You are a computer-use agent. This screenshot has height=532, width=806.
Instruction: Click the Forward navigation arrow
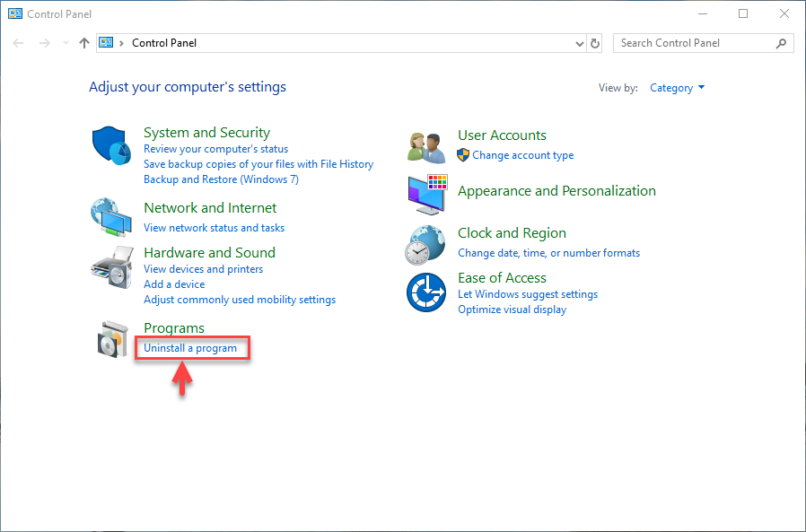pos(45,43)
